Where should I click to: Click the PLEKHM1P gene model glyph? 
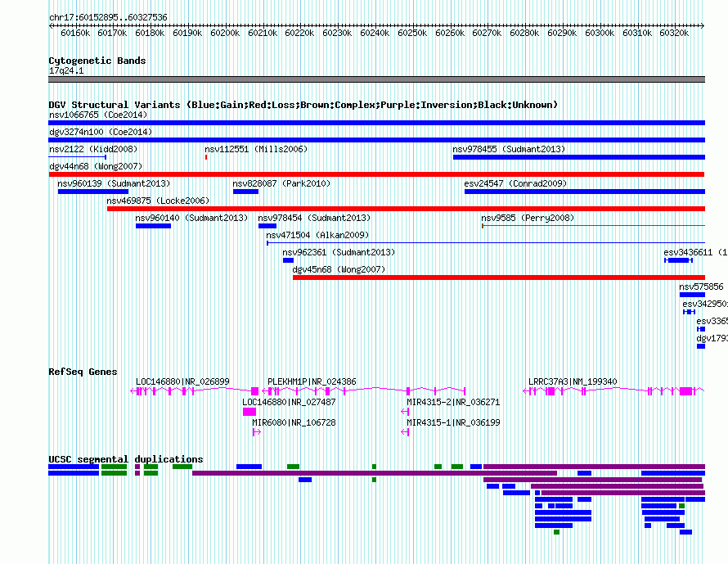363,391
